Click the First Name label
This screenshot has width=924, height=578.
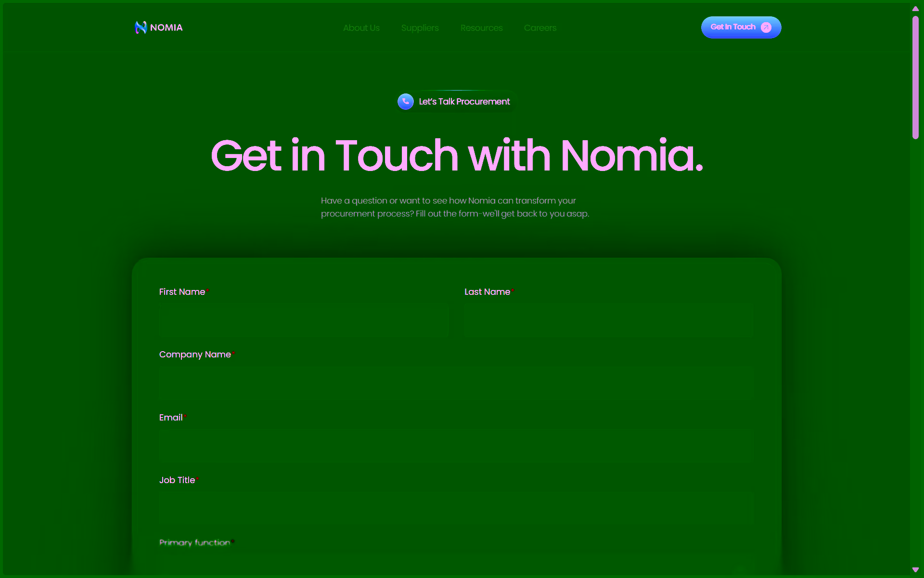click(182, 292)
